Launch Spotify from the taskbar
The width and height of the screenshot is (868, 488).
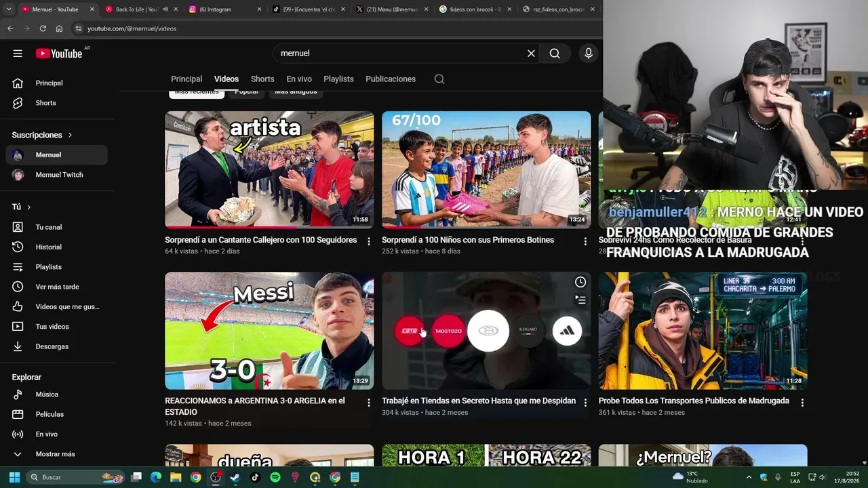point(275,477)
